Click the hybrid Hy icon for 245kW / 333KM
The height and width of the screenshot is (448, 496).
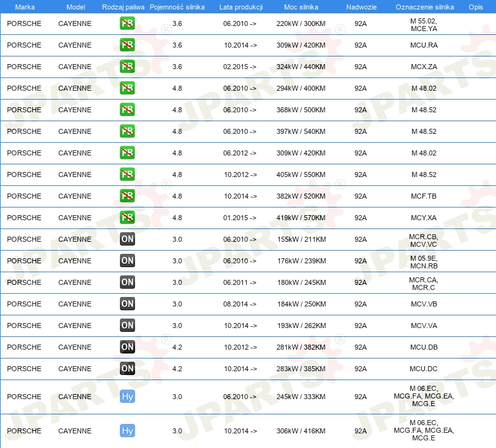pyautogui.click(x=127, y=397)
